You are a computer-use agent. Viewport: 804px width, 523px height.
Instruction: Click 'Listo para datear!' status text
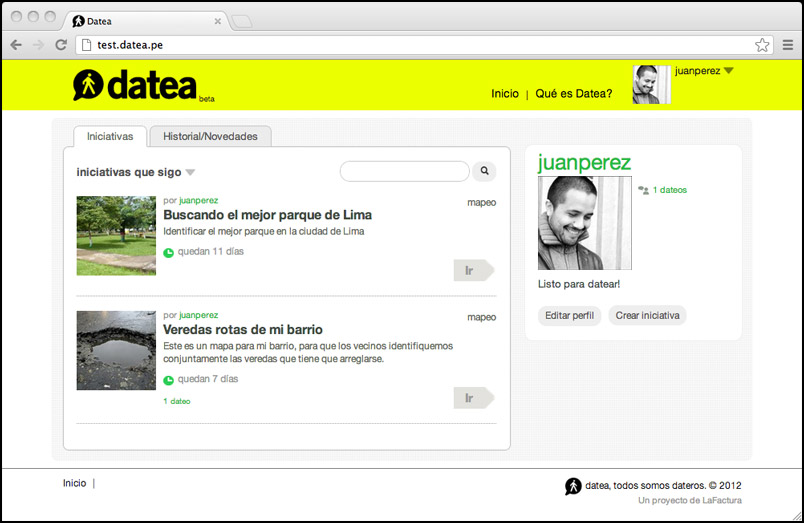(x=579, y=284)
